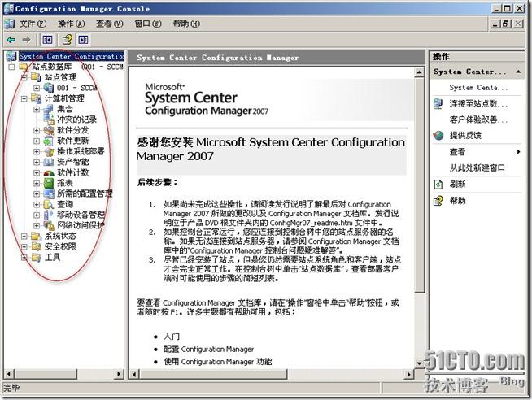Screen dimensions: 532x400
Task: Minimize the inner MDI child window
Action: pyautogui.click(x=495, y=24)
